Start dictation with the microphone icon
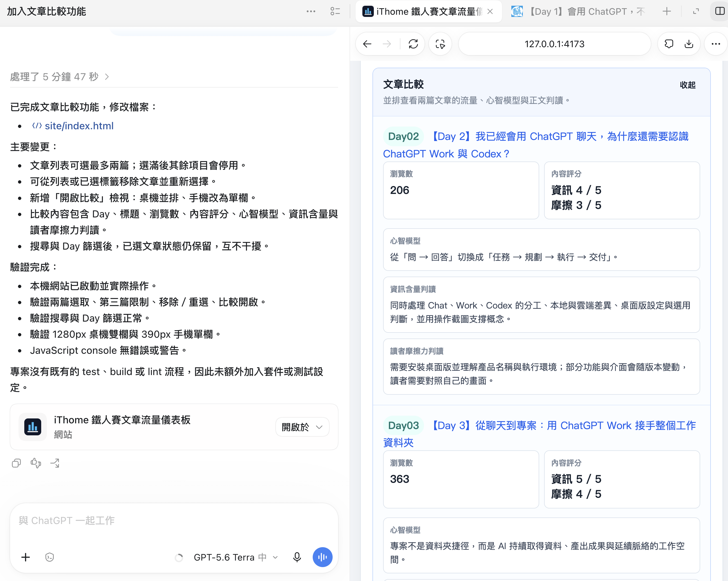Screen dimensions: 728x581 [297, 557]
